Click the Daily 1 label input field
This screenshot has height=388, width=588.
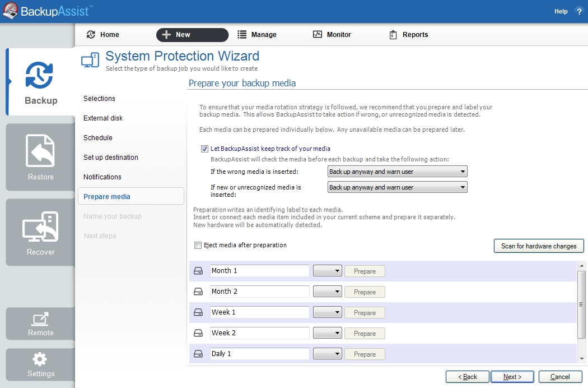[259, 354]
